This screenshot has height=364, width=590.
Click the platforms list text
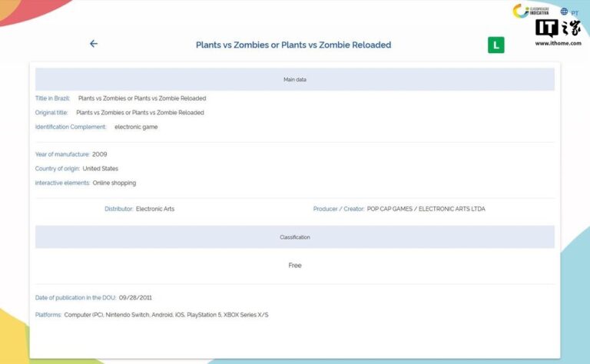click(x=166, y=315)
